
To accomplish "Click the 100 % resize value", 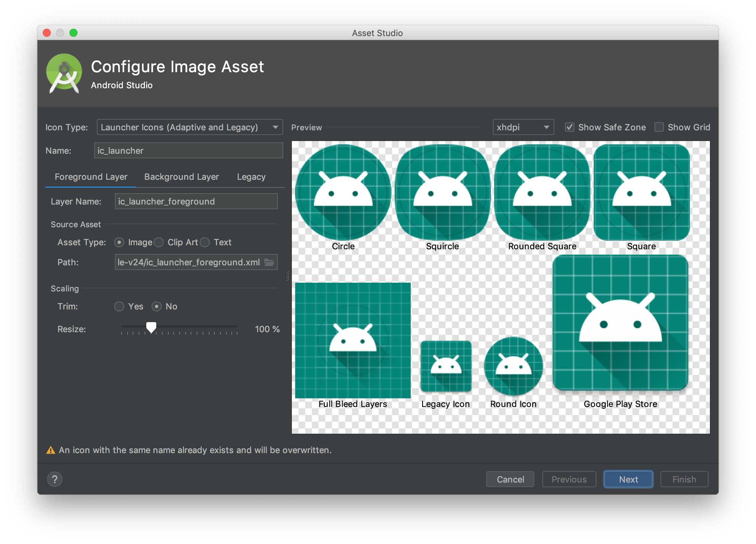I will pos(267,329).
